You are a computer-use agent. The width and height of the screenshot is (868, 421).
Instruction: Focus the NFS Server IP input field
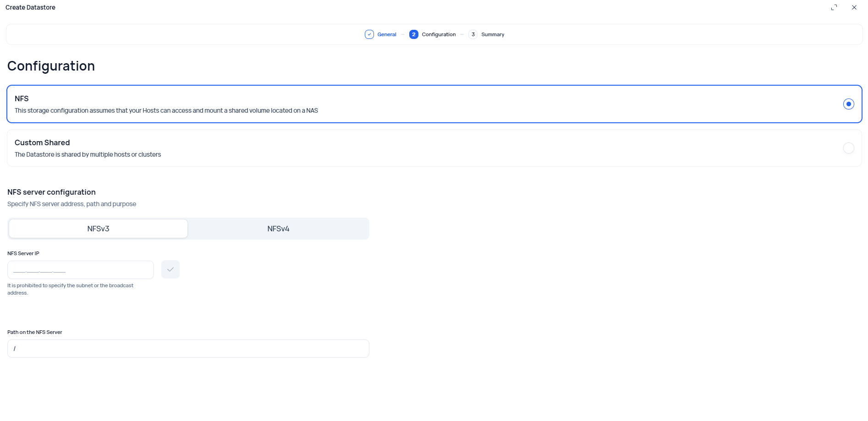(x=81, y=270)
